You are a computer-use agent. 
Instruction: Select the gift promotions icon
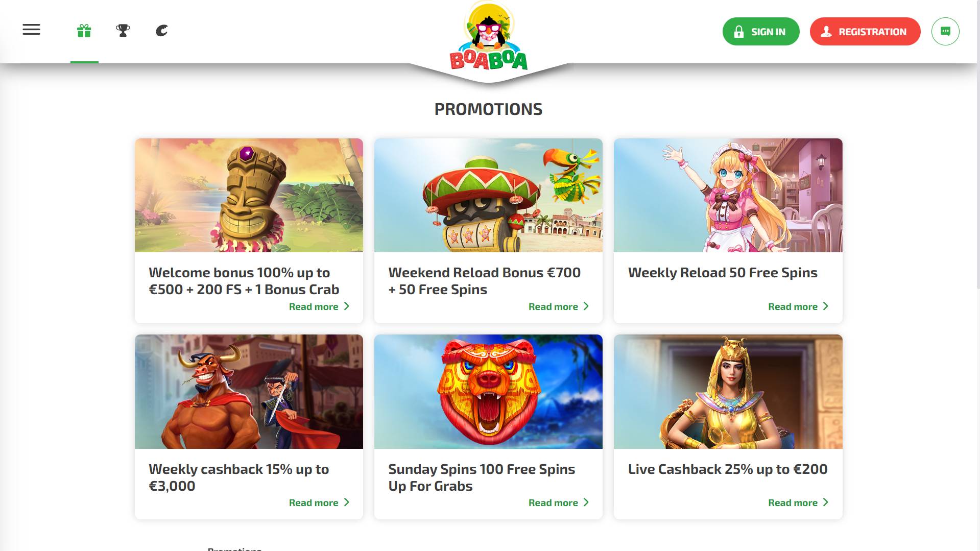click(84, 31)
